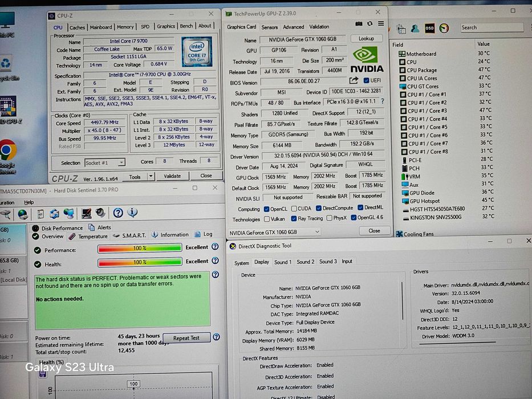Image resolution: width=532 pixels, height=399 pixels.
Task: Click the Performance 100% bar
Action: pos(140,249)
